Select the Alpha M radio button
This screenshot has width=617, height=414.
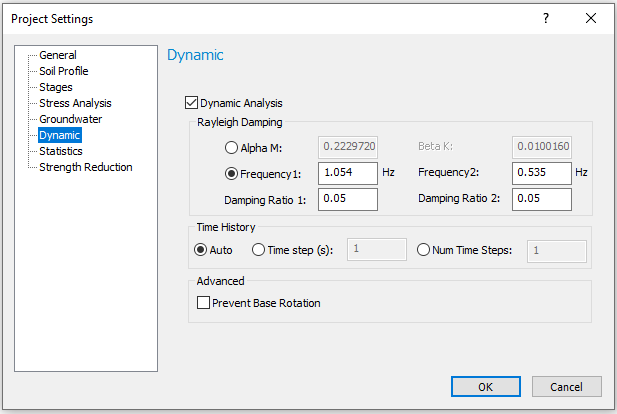pos(231,148)
